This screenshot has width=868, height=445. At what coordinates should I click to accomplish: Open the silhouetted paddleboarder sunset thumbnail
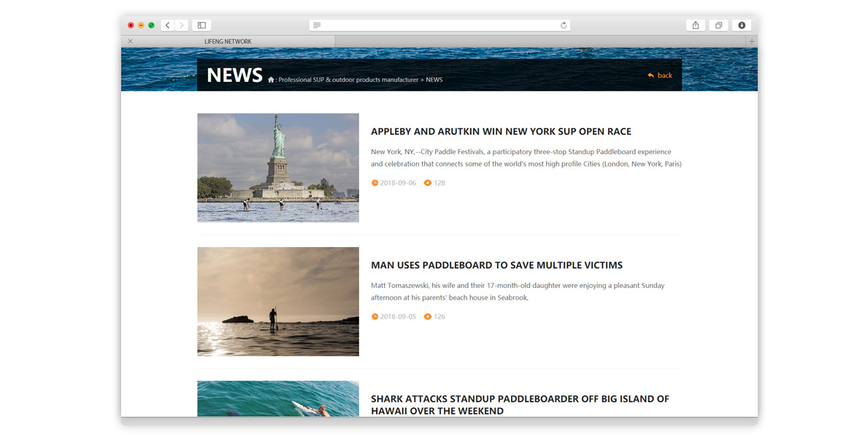coord(278,302)
